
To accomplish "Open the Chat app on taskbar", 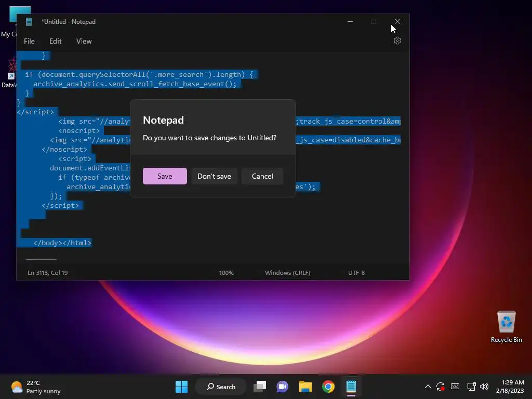I will (282, 387).
